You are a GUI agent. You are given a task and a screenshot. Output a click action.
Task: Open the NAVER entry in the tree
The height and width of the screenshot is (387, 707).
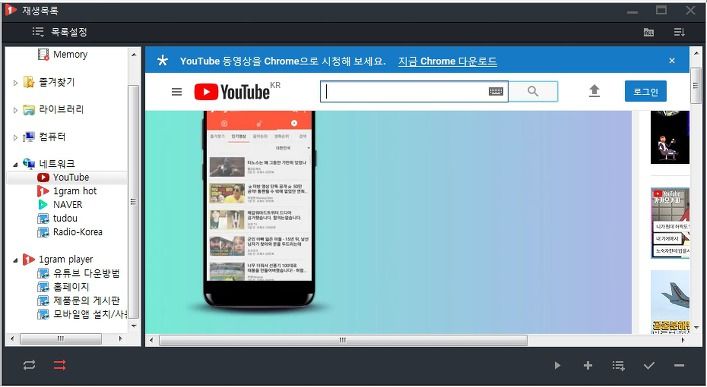click(x=68, y=204)
